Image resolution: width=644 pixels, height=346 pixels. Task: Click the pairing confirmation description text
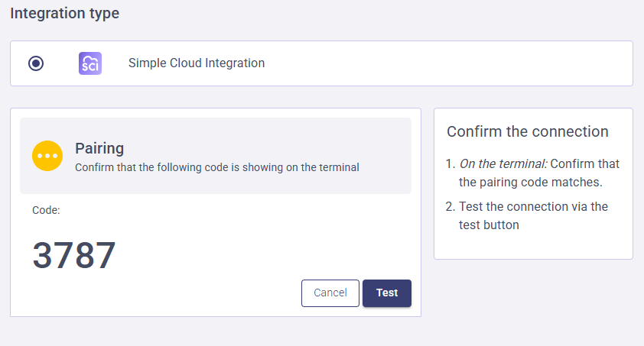tap(217, 167)
